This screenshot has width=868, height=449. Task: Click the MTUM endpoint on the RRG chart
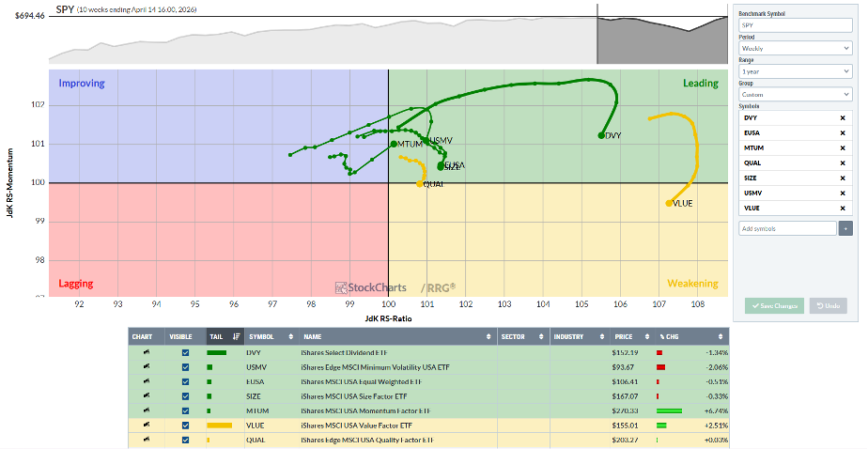[394, 144]
